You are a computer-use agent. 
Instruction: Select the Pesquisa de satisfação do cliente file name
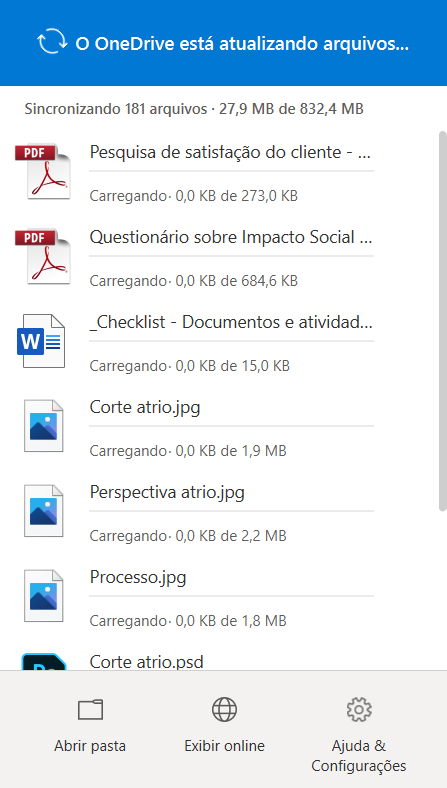click(x=230, y=152)
